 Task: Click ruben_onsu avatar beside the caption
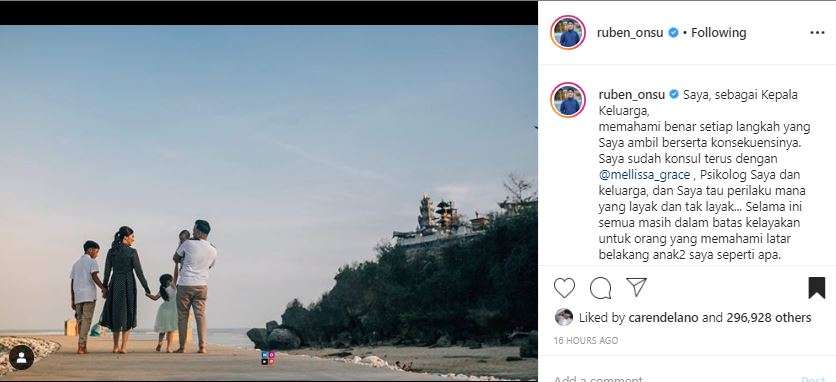click(568, 100)
